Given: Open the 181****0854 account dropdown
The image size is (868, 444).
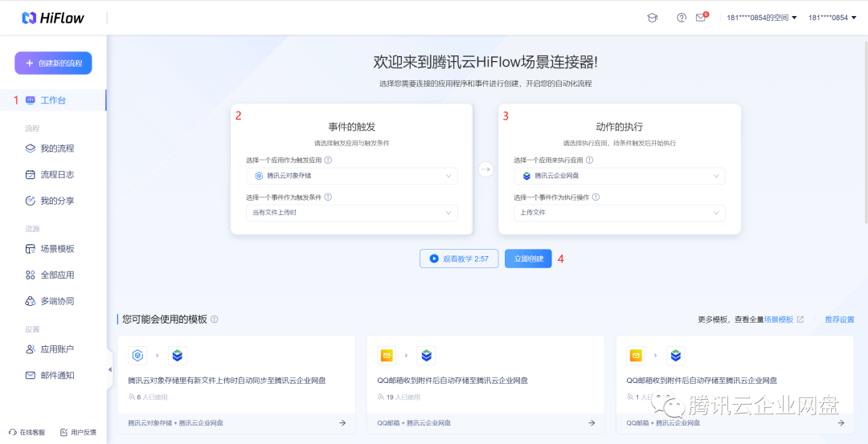Looking at the screenshot, I should click(832, 18).
